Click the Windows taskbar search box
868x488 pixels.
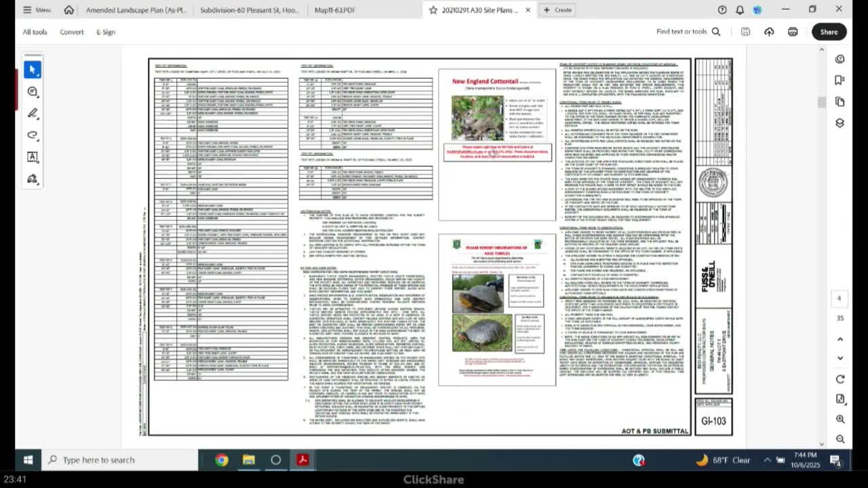coord(119,460)
